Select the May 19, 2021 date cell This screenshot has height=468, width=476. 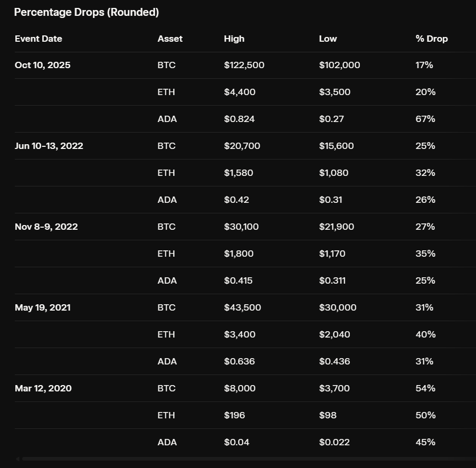tap(43, 308)
